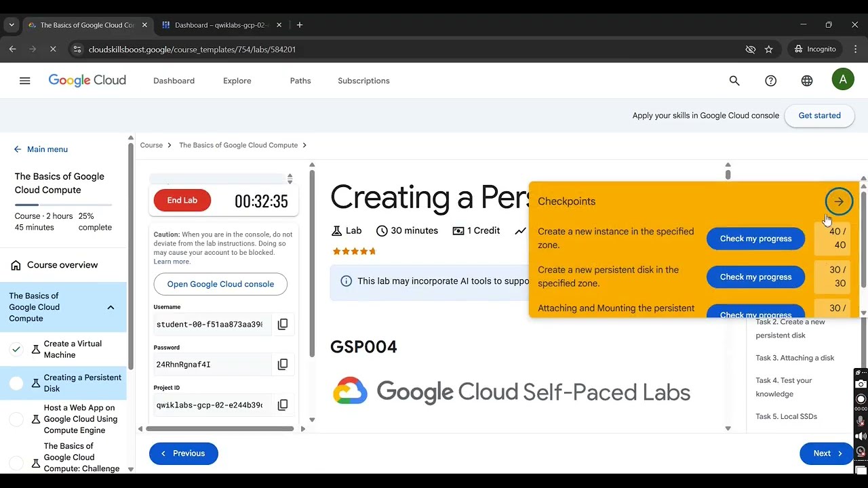Jump to Task 4. Test your knowledge
This screenshot has height=488, width=868.
tap(784, 387)
